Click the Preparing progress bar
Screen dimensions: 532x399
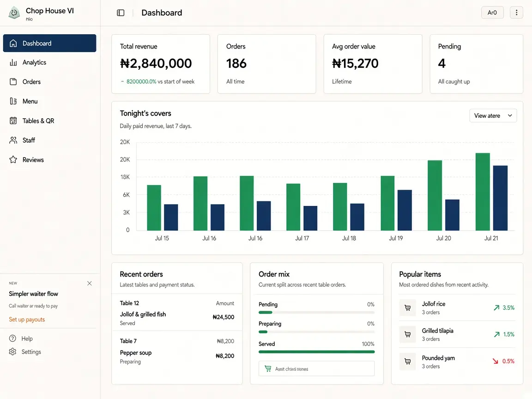tap(316, 332)
